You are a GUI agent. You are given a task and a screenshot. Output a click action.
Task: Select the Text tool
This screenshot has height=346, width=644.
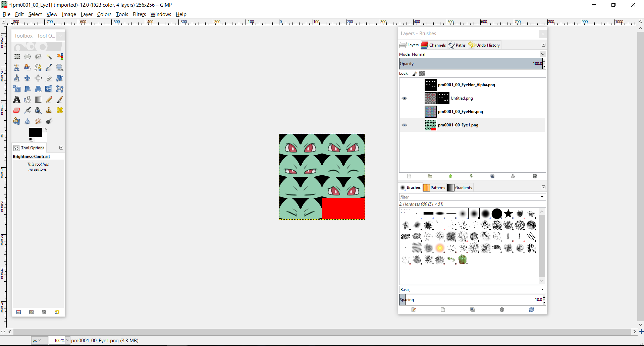[x=17, y=100]
